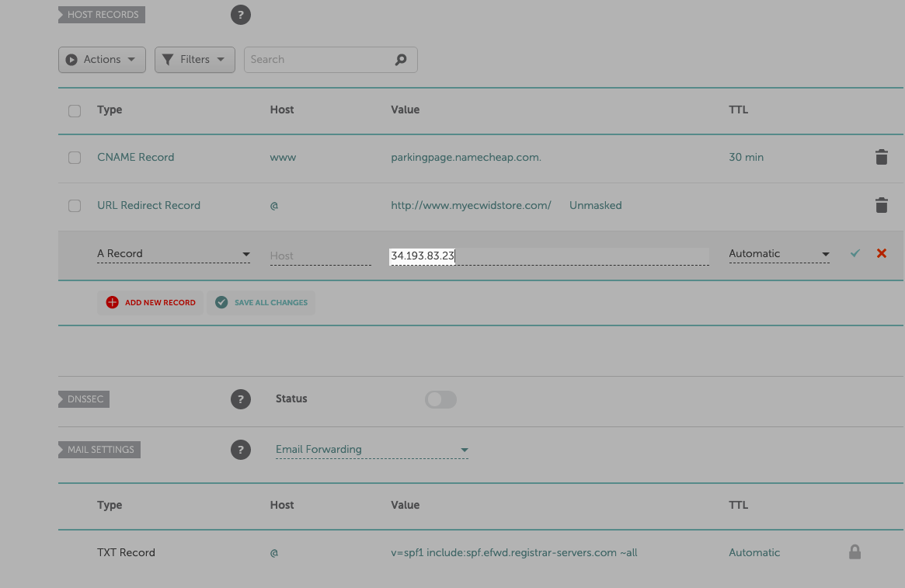Delete the URL Redirect Record with trash icon
The width and height of the screenshot is (905, 588).
(x=881, y=205)
